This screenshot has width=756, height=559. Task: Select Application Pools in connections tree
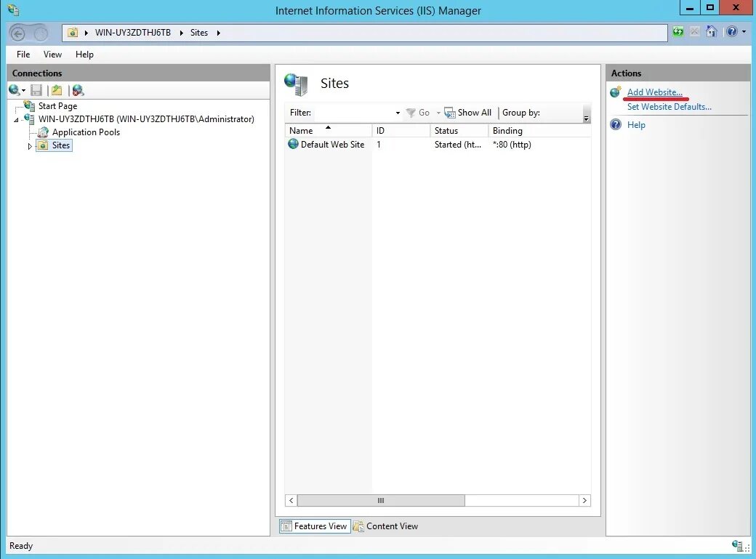point(86,132)
